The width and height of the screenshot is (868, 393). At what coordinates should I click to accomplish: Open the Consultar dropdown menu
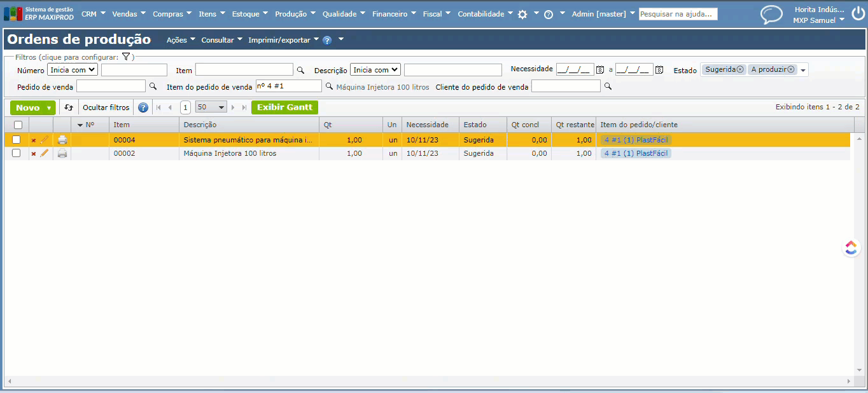[221, 40]
